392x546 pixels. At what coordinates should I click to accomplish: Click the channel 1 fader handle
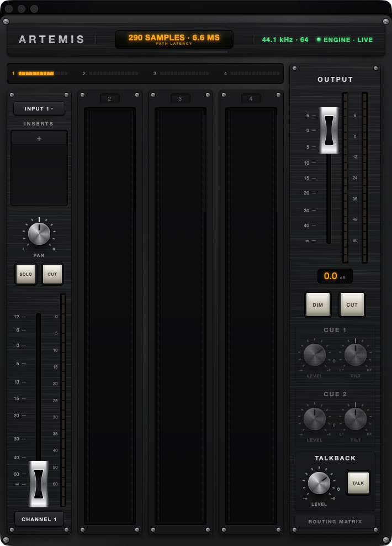pyautogui.click(x=39, y=484)
